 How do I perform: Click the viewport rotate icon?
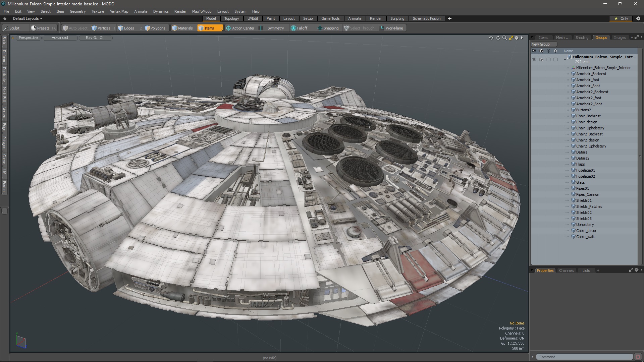click(498, 38)
